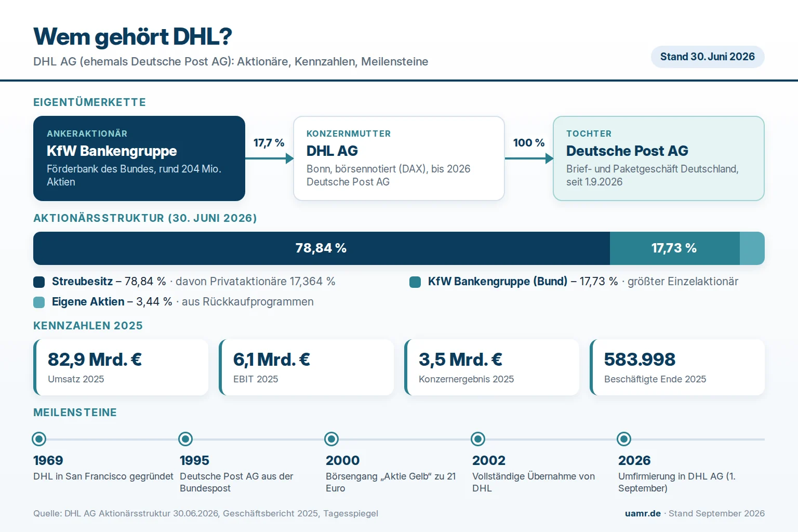Click the 82,9 Mrd. € Umsatz card
Image resolution: width=798 pixels, height=532 pixels.
(121, 367)
